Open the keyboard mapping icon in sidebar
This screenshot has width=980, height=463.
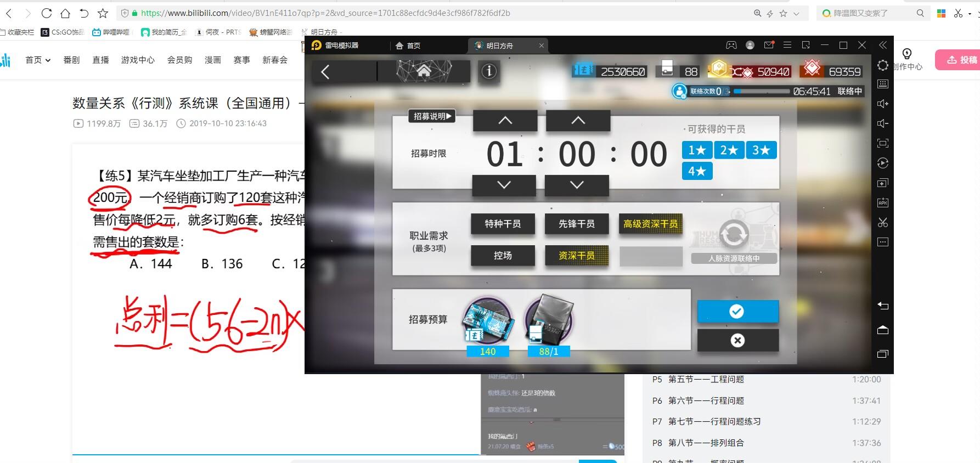(882, 84)
